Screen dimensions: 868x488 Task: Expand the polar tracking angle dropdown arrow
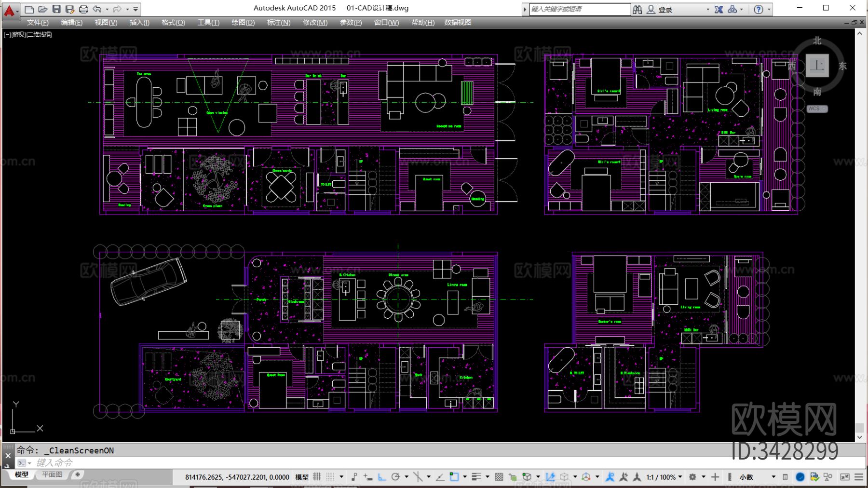click(407, 477)
